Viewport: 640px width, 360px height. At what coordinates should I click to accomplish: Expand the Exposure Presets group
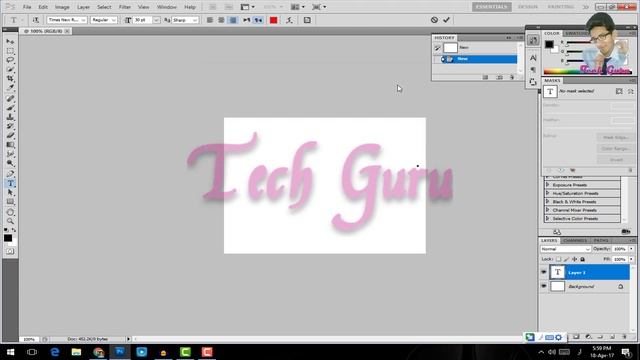pos(548,185)
